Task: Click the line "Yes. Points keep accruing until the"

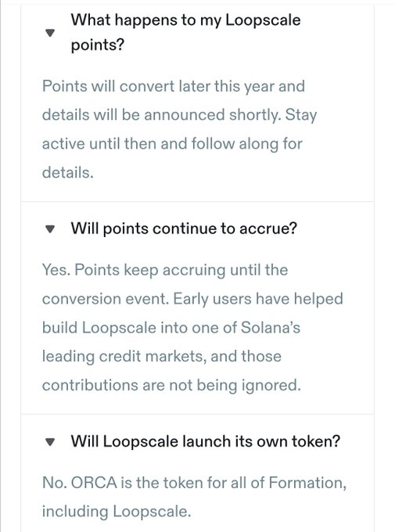Action: tap(165, 271)
